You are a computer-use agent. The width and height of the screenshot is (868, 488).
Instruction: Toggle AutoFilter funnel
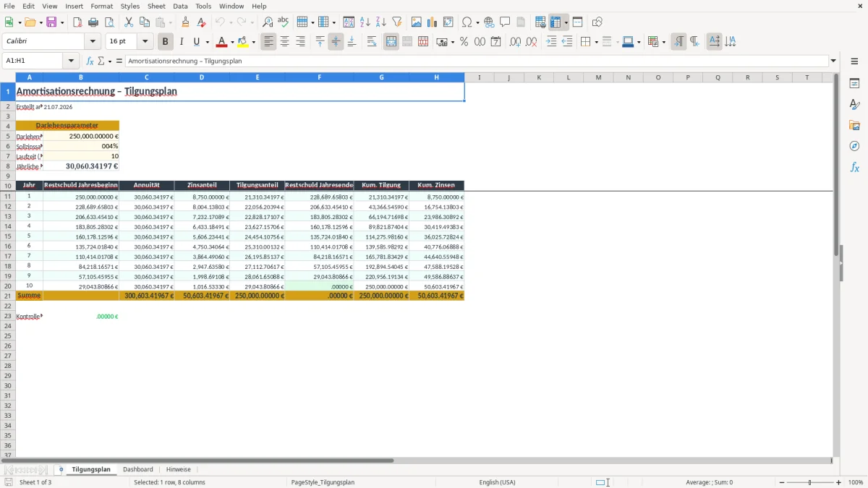pyautogui.click(x=396, y=22)
